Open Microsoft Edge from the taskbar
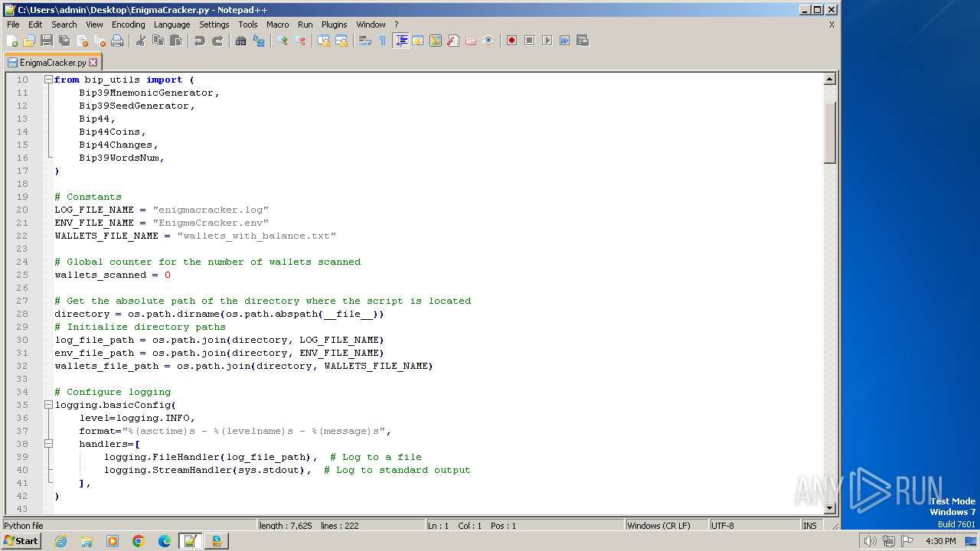The height and width of the screenshot is (551, 980). point(165,541)
